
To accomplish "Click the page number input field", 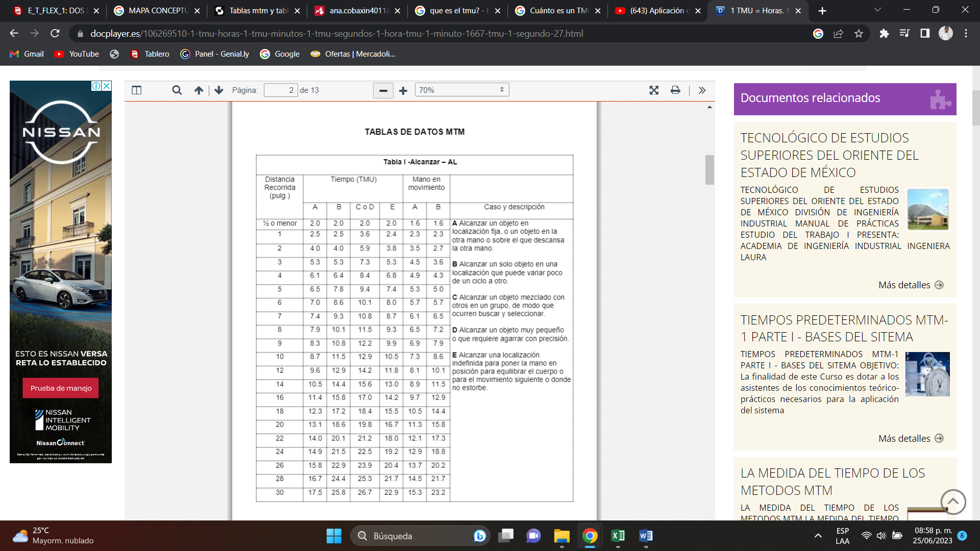I will pos(281,90).
